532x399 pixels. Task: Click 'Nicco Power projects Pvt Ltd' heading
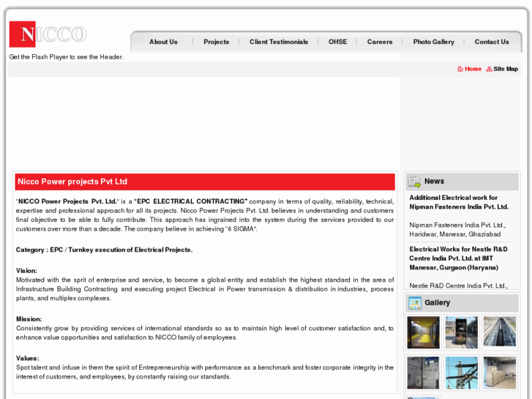click(x=72, y=182)
